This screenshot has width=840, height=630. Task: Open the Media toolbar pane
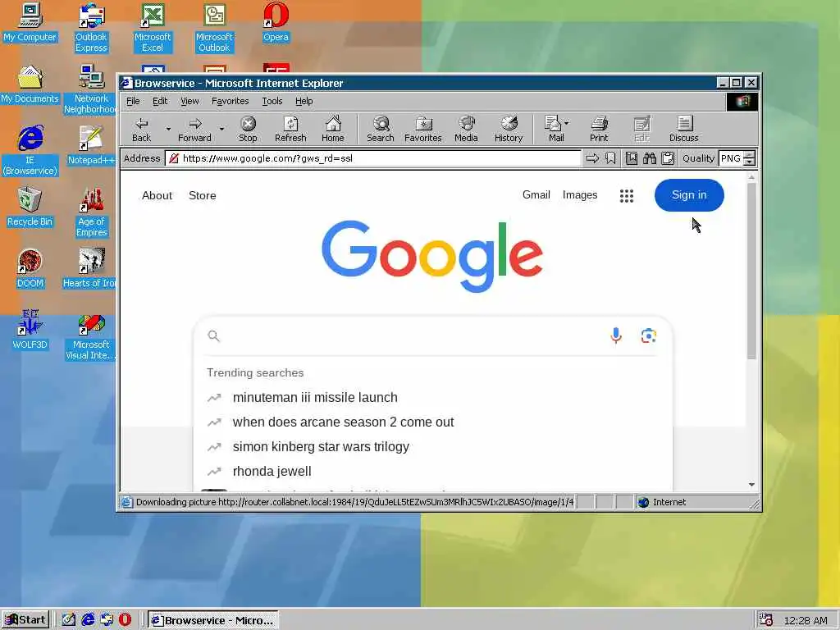pos(466,130)
